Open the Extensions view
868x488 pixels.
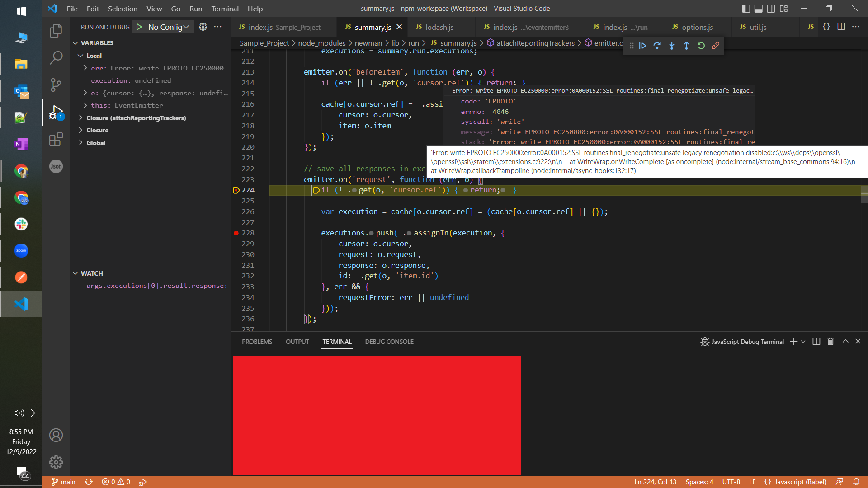(x=56, y=140)
